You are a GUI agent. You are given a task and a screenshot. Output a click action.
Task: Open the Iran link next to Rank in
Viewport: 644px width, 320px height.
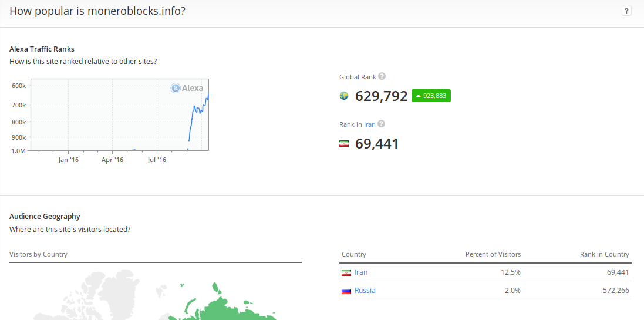coord(370,124)
